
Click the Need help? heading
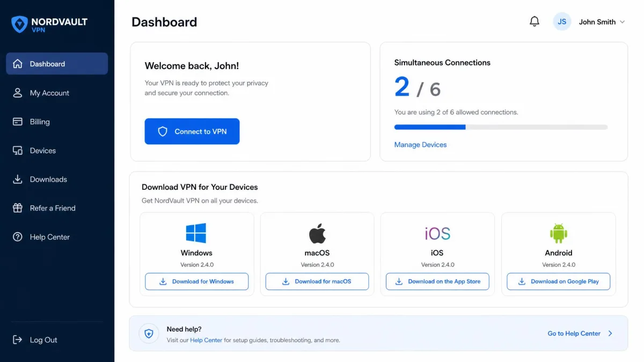click(184, 329)
